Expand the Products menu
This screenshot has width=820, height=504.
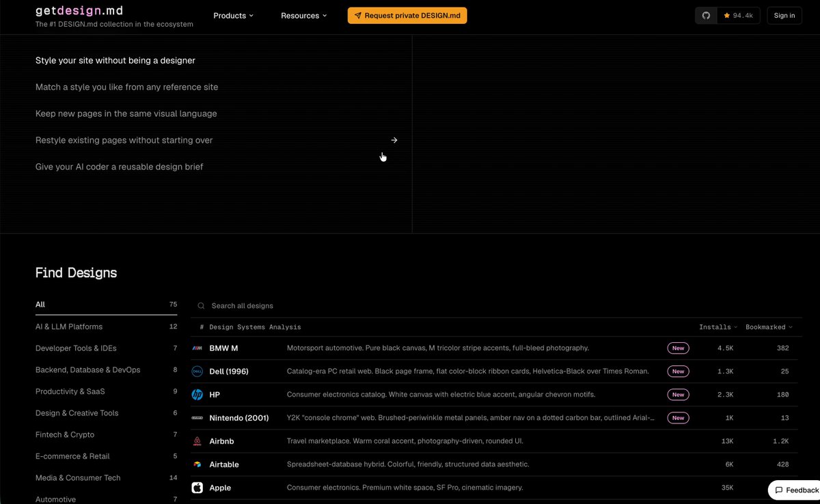click(x=233, y=16)
